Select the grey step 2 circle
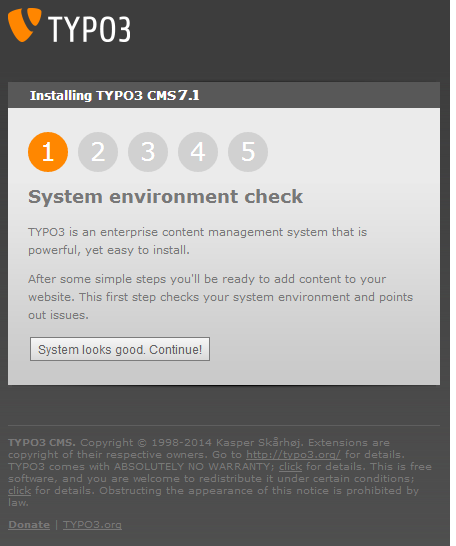 pyautogui.click(x=98, y=152)
